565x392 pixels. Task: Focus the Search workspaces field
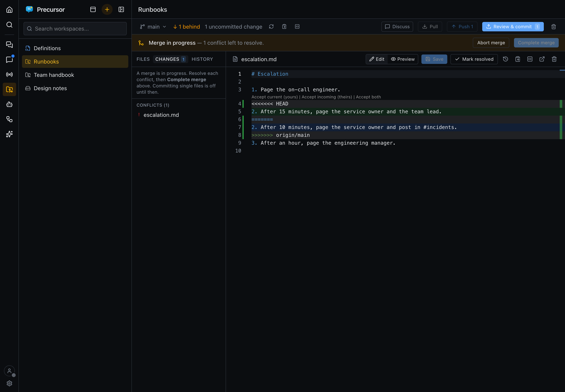(x=75, y=28)
